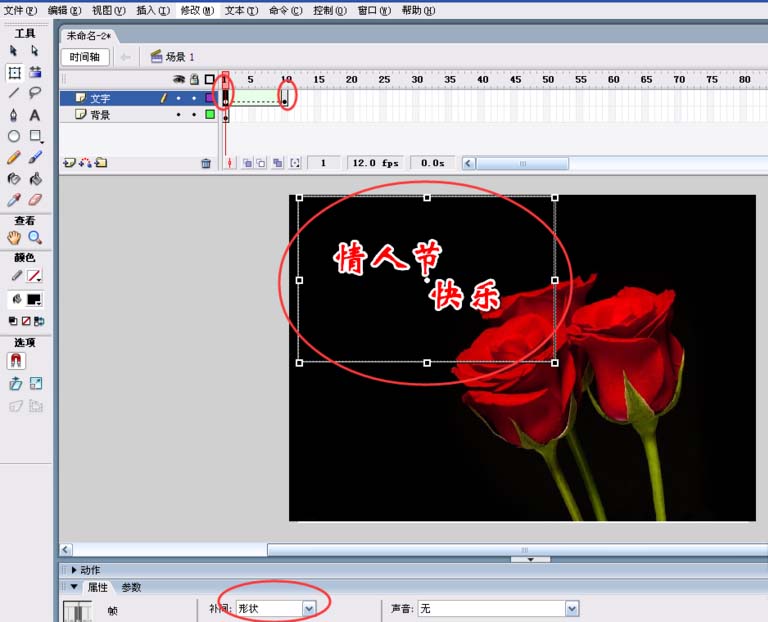Image resolution: width=768 pixels, height=622 pixels.
Task: Select the Lasso tool
Action: 34,93
